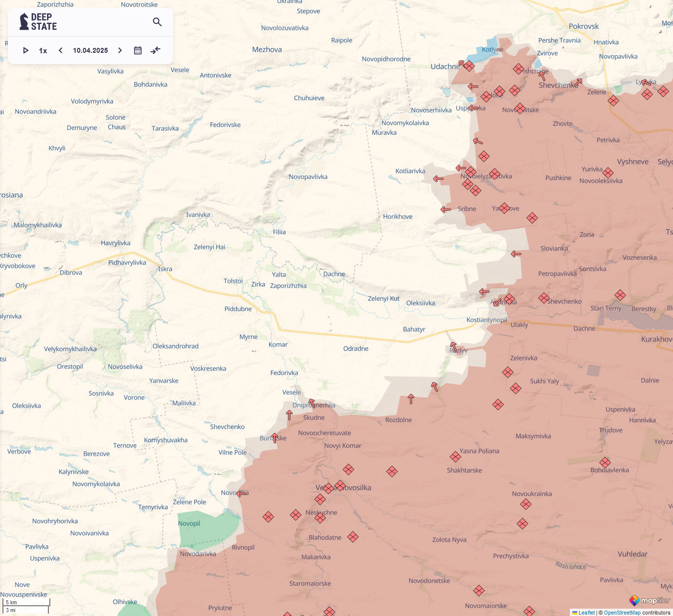The height and width of the screenshot is (616, 673).
Task: Click the unit marker near Yurivka
Action: pyautogui.click(x=608, y=173)
